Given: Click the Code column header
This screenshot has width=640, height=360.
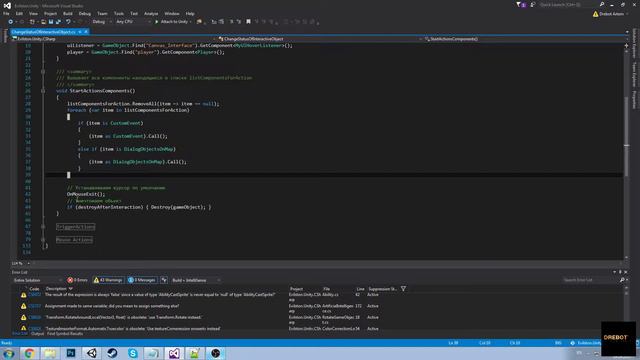Looking at the screenshot, I should tap(34, 289).
